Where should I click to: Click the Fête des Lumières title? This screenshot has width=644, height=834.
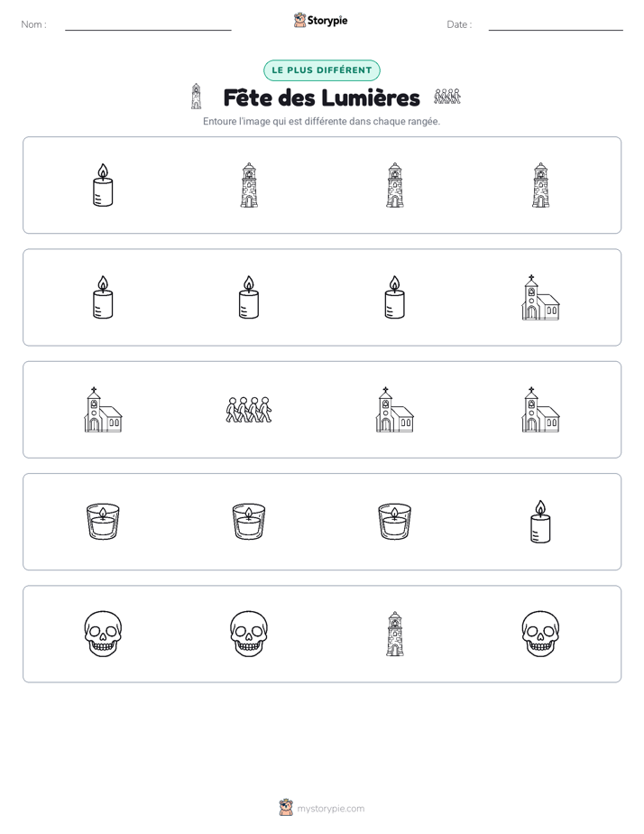(x=321, y=97)
